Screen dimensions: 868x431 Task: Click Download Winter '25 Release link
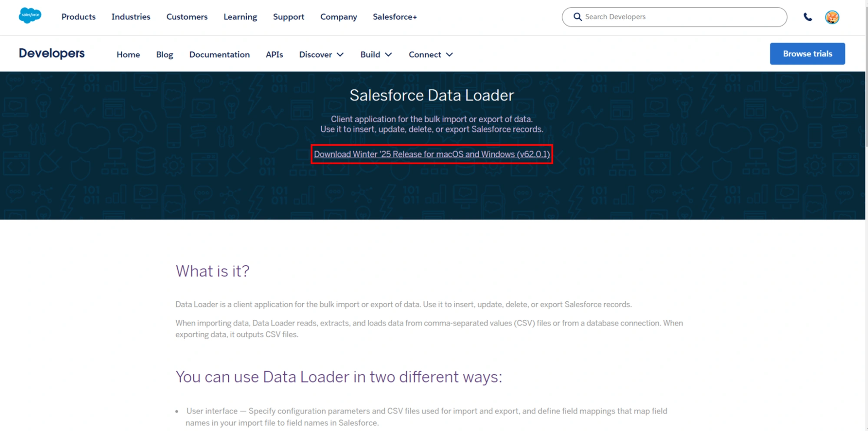[x=432, y=154]
